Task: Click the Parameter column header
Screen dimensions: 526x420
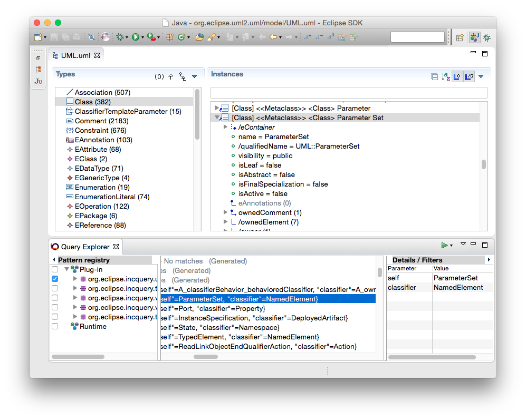Action: click(409, 268)
